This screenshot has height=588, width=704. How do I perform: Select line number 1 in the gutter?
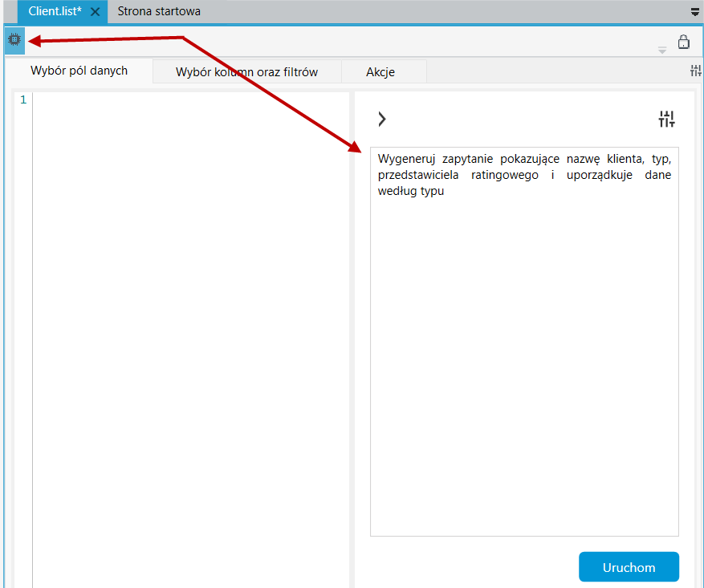click(x=23, y=99)
